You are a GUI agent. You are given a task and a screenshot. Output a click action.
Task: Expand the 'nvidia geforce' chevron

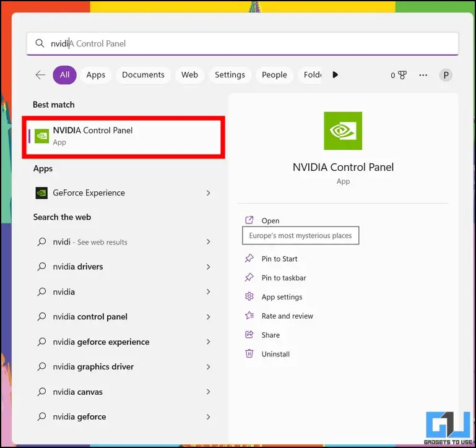pyautogui.click(x=208, y=417)
